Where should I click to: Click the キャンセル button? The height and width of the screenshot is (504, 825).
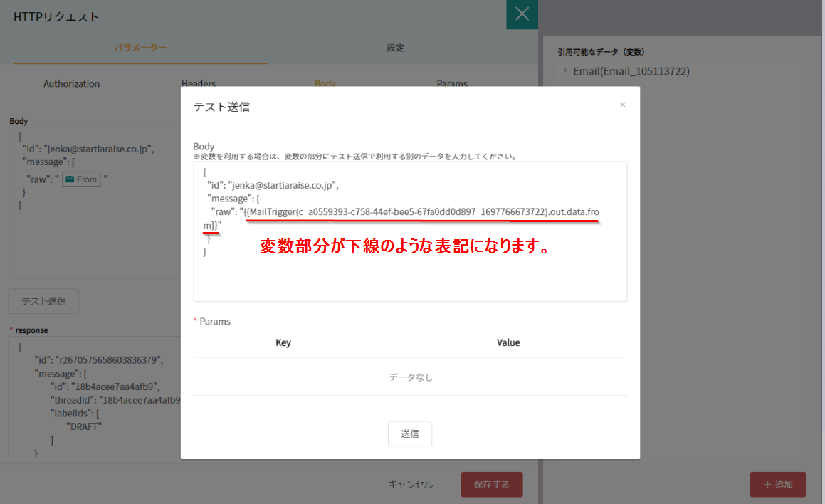click(411, 485)
